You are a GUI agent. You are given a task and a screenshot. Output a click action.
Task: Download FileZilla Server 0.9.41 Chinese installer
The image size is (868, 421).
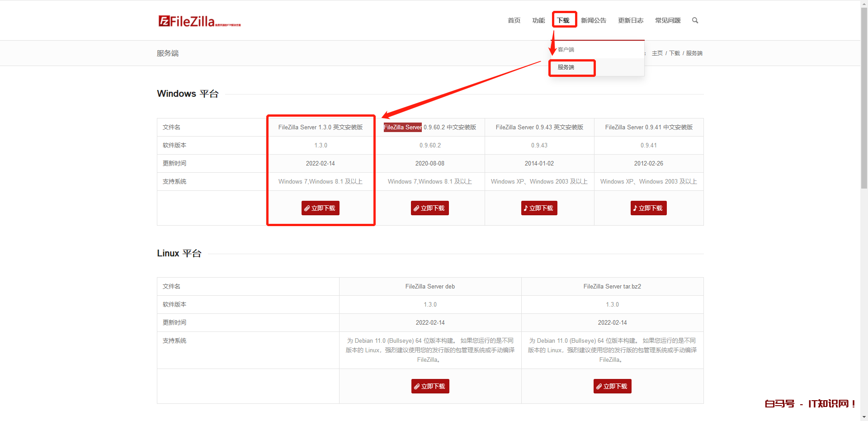point(648,208)
